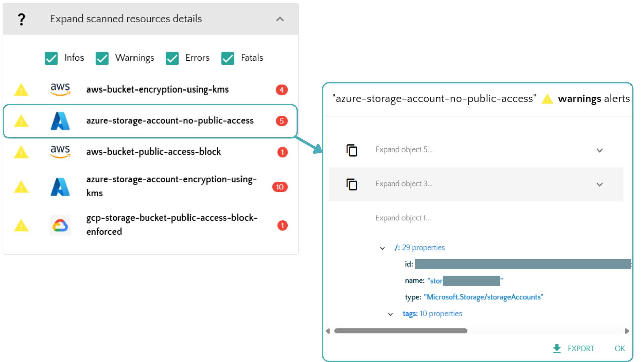The width and height of the screenshot is (644, 362).
Task: Copy object 3 using its copy icon
Action: pyautogui.click(x=352, y=184)
